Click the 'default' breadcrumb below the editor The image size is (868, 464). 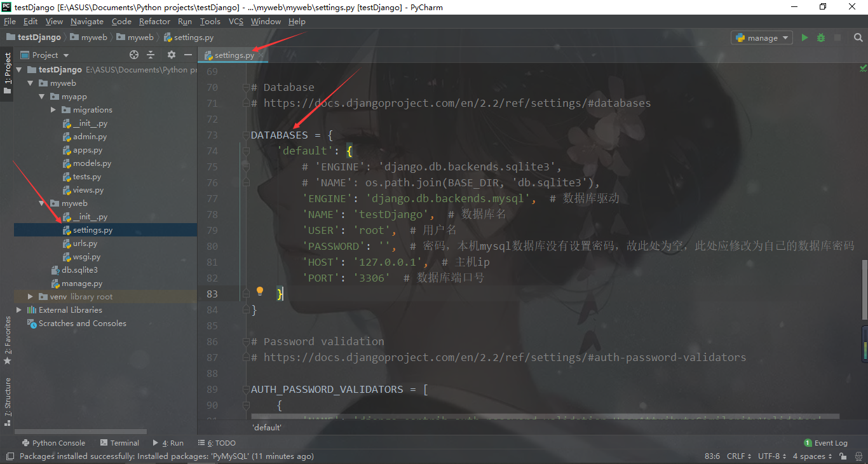click(267, 427)
